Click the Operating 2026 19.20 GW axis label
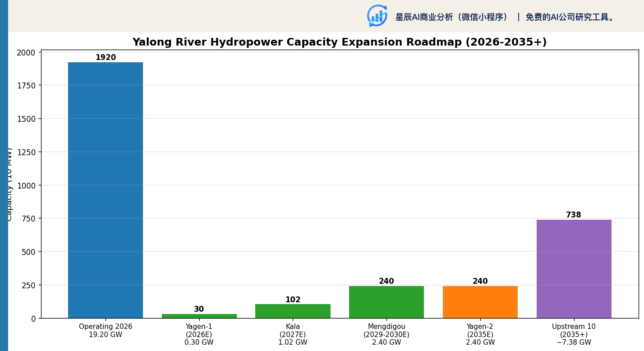Viewport: 644px width, 351px height. pos(106,331)
